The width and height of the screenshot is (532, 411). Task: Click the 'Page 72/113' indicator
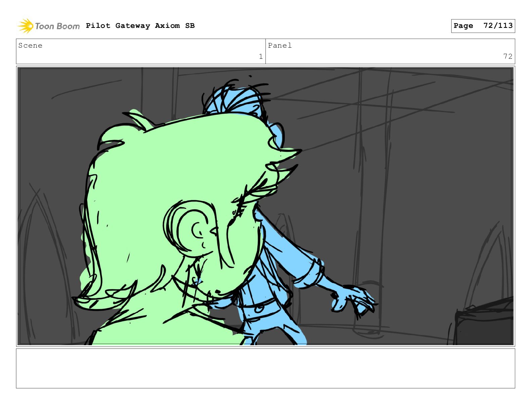click(x=483, y=26)
